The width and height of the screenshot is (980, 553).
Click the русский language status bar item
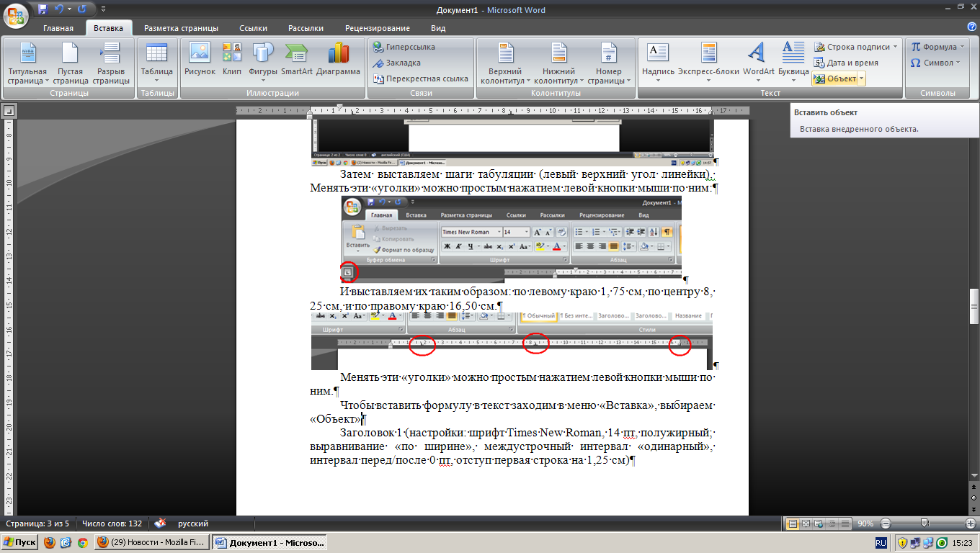pos(193,523)
